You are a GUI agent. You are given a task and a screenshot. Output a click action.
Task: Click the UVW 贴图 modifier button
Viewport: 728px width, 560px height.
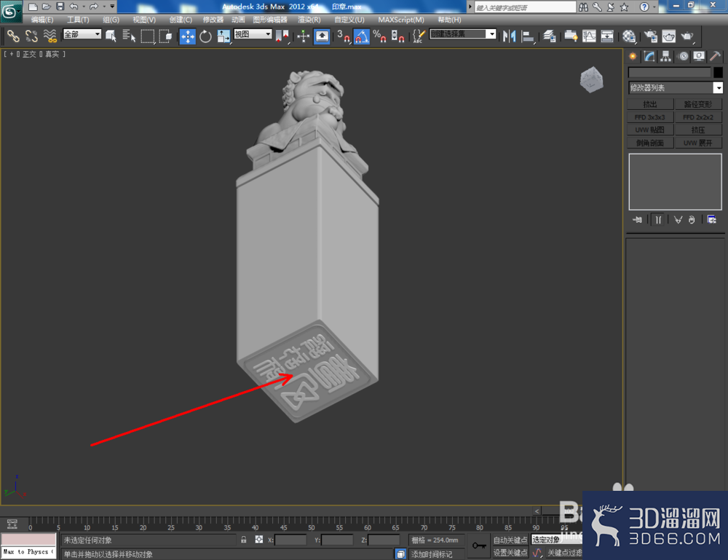(650, 130)
